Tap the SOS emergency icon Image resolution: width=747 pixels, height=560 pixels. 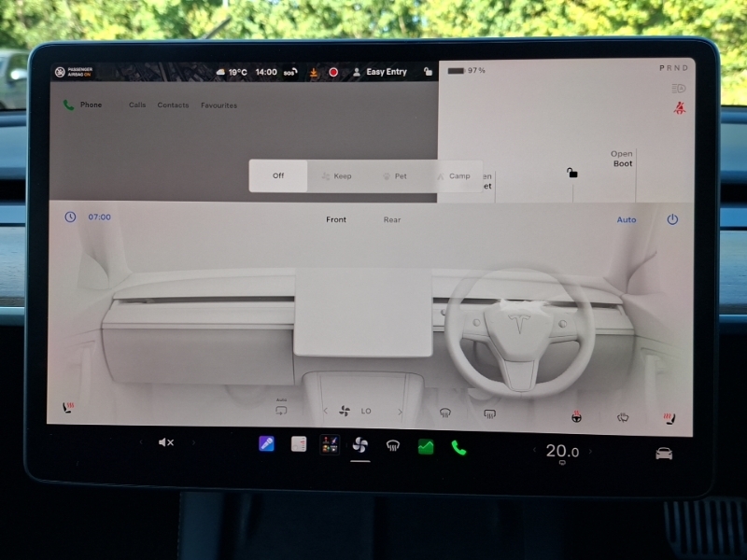coord(290,72)
